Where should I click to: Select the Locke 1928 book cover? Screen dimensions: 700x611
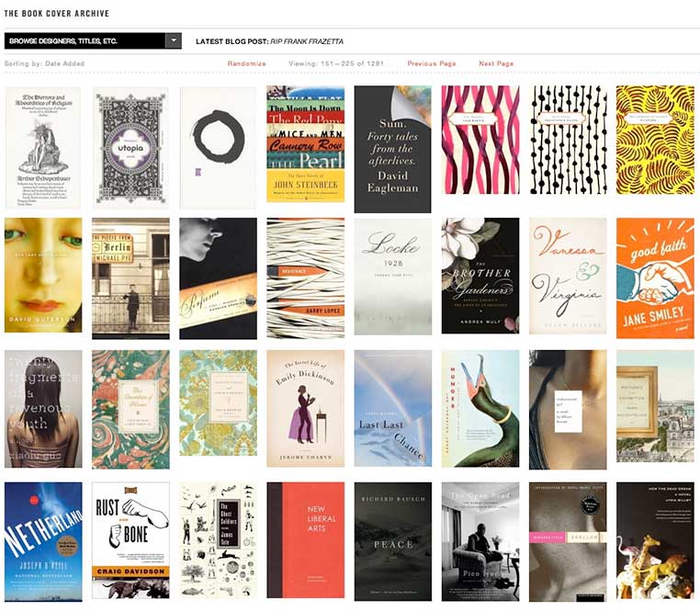pos(393,276)
